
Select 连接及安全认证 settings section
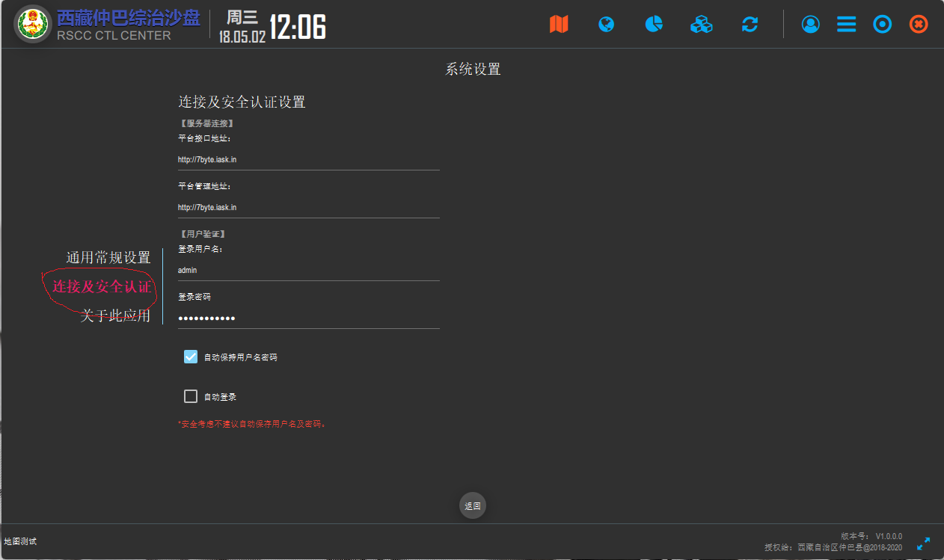[102, 286]
